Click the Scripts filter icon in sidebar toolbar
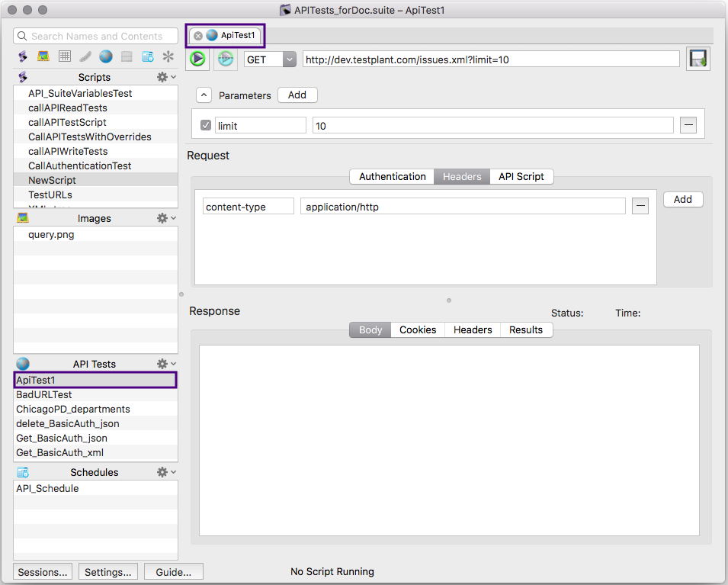The width and height of the screenshot is (728, 585). [x=22, y=56]
